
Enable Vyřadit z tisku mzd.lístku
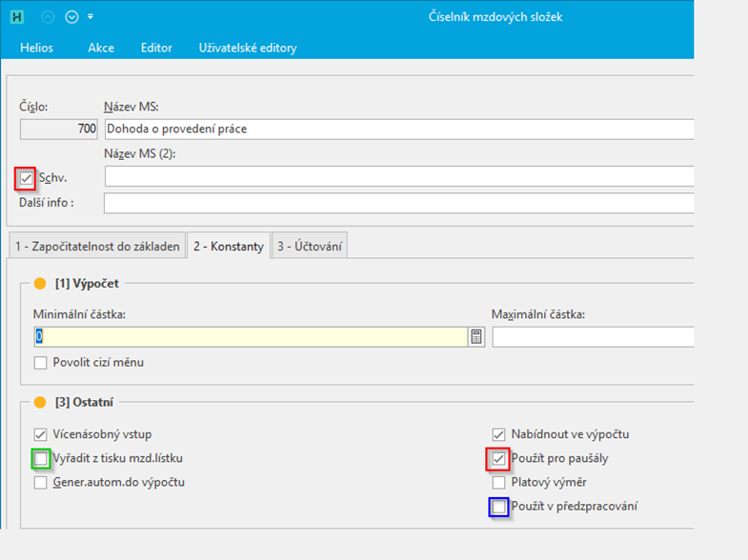40,459
